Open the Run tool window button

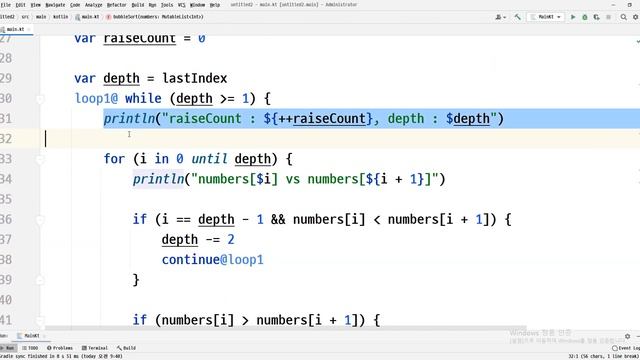[x=8, y=348]
